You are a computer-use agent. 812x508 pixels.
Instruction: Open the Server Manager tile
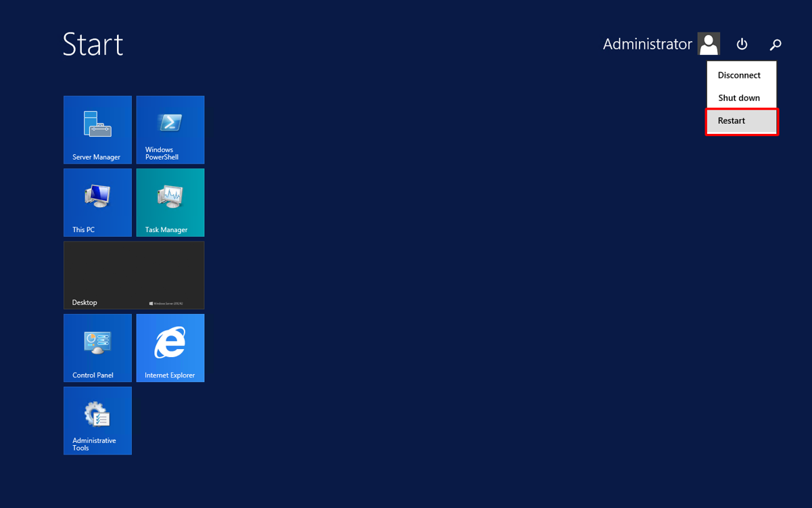[x=97, y=130]
